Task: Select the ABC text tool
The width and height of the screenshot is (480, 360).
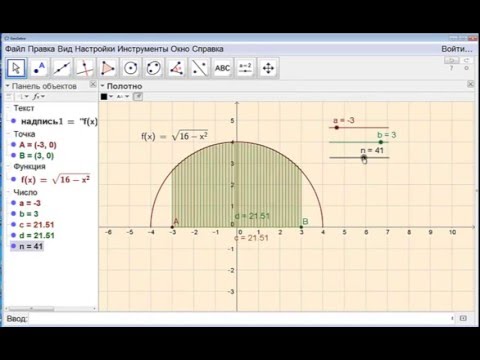Action: [x=222, y=68]
